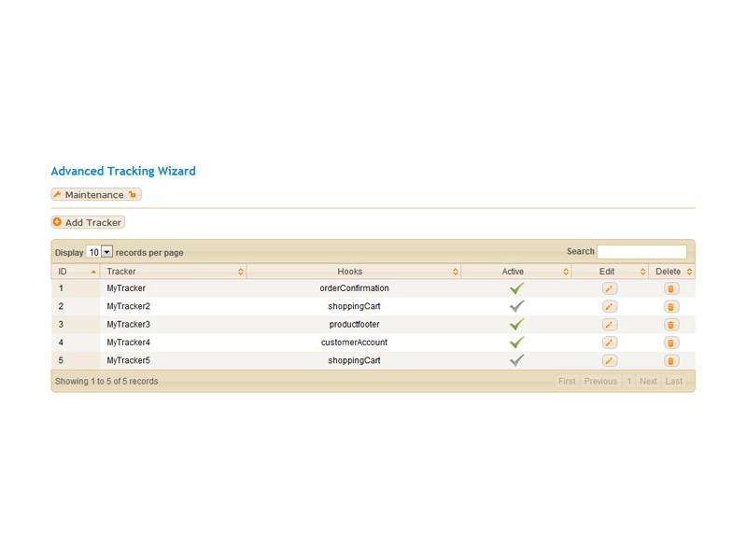The height and width of the screenshot is (560, 747).
Task: Go to Previous page
Action: 600,381
